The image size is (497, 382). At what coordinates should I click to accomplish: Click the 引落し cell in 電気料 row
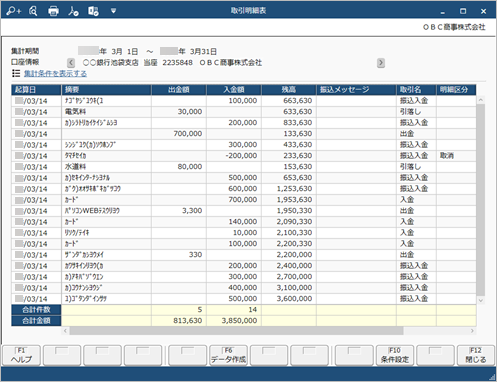[x=416, y=112]
